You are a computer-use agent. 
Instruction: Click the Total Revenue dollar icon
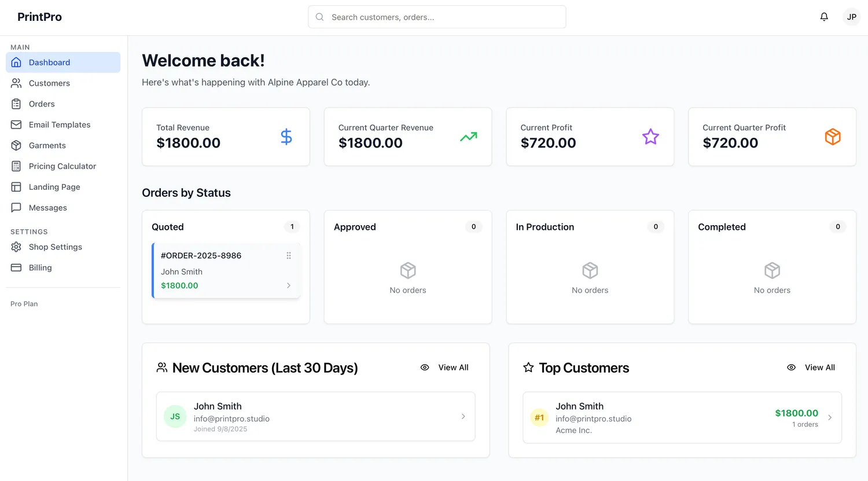(x=286, y=137)
